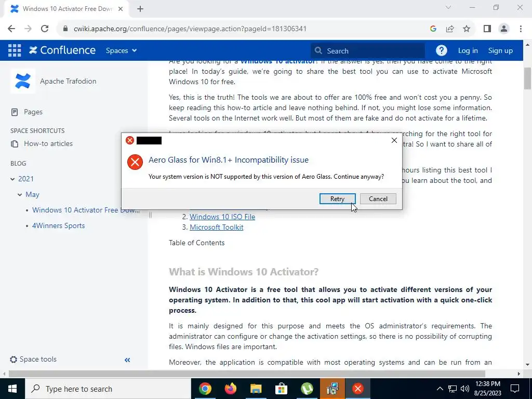Screen dimensions: 532x399
Task: Collapse the sidebar with double chevron
Action: pos(127,360)
